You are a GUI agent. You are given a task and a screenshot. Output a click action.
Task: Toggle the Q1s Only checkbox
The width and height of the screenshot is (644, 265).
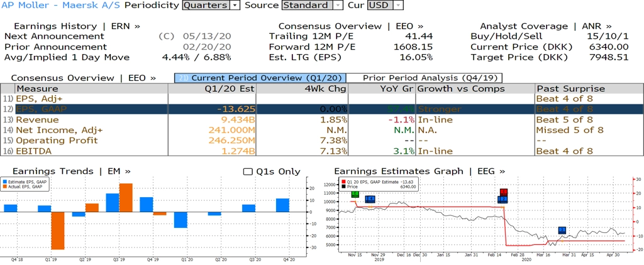click(247, 171)
